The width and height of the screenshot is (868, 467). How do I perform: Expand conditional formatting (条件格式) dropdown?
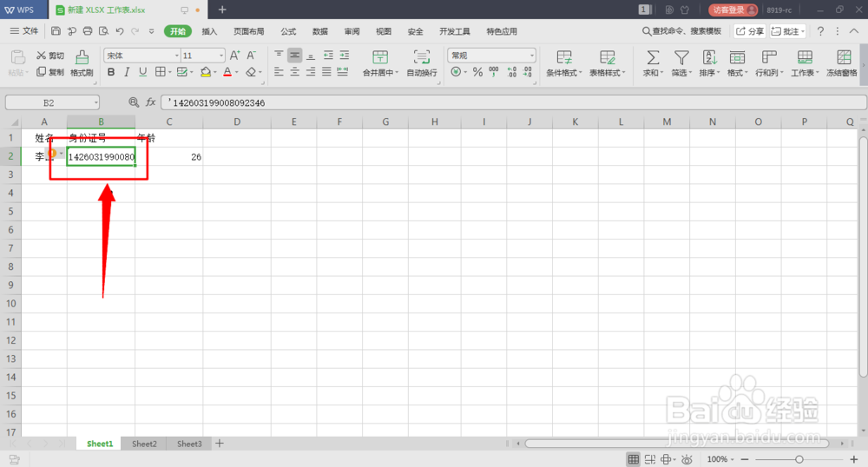(580, 73)
